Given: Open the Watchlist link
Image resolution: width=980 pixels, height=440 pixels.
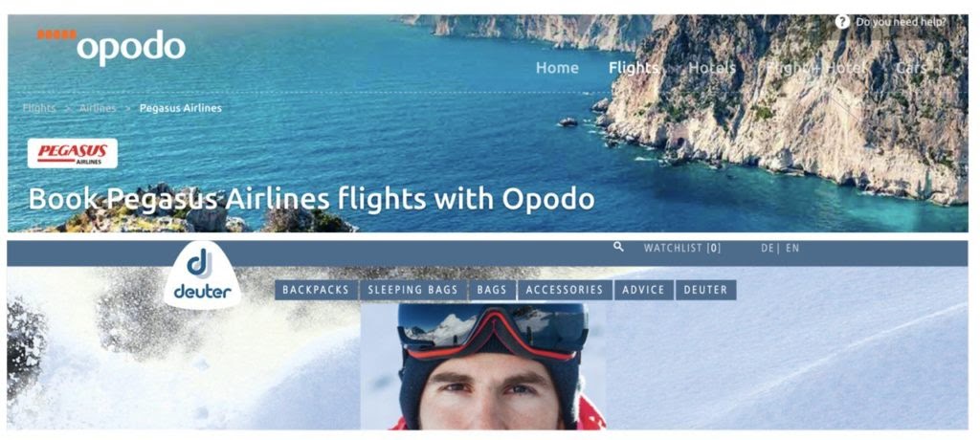Looking at the screenshot, I should [x=681, y=248].
